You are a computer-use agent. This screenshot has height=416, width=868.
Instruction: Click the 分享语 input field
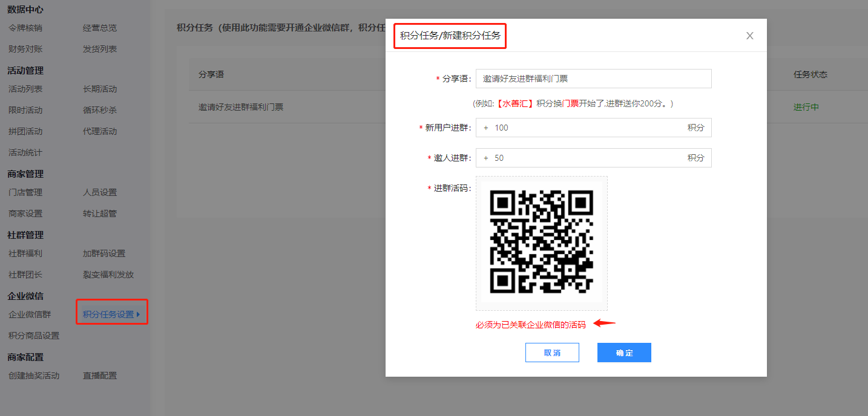point(593,79)
